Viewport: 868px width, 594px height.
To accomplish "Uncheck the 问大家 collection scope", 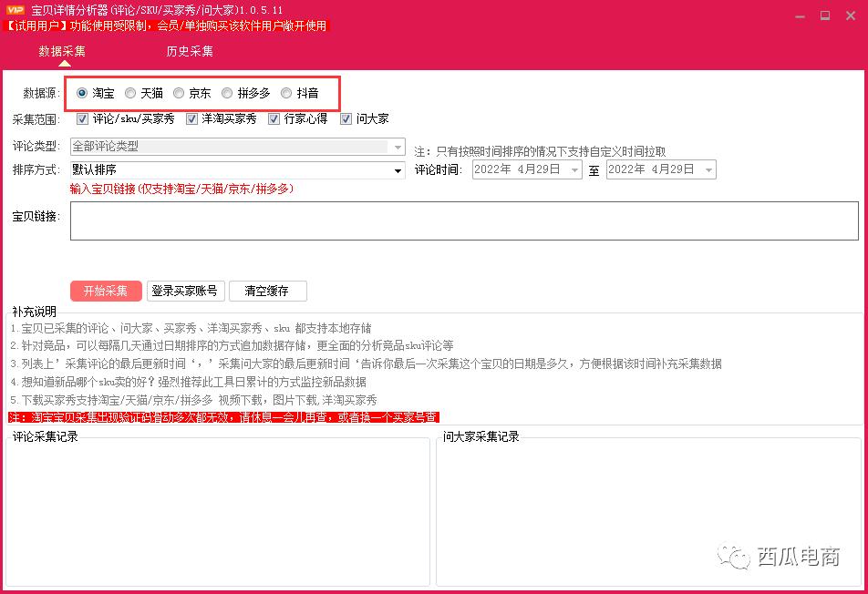I will [x=345, y=118].
